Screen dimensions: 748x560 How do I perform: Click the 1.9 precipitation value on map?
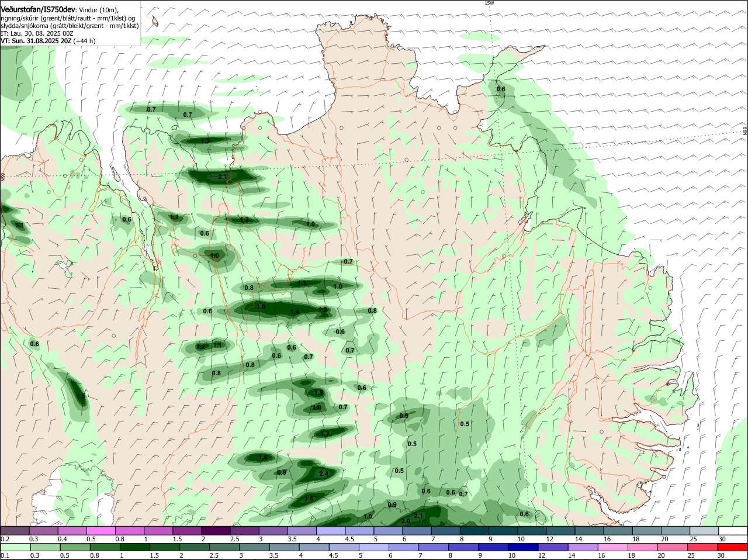(x=318, y=393)
